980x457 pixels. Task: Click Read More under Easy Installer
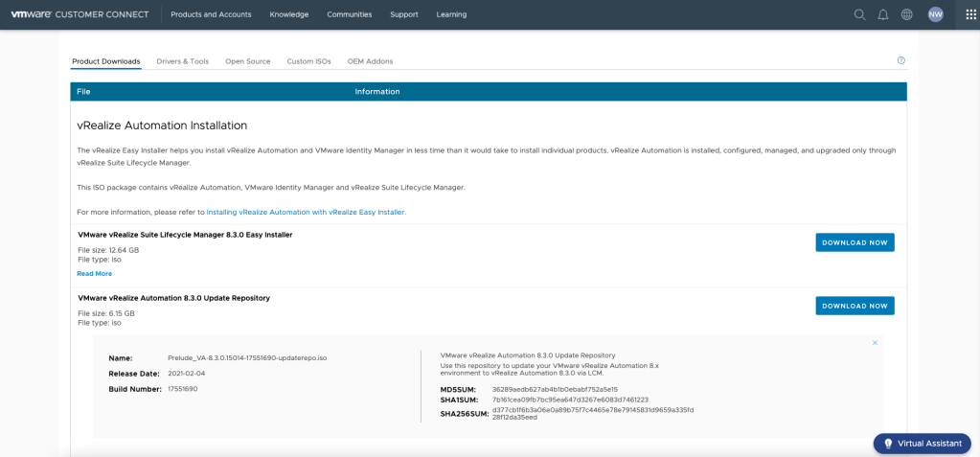tap(94, 274)
